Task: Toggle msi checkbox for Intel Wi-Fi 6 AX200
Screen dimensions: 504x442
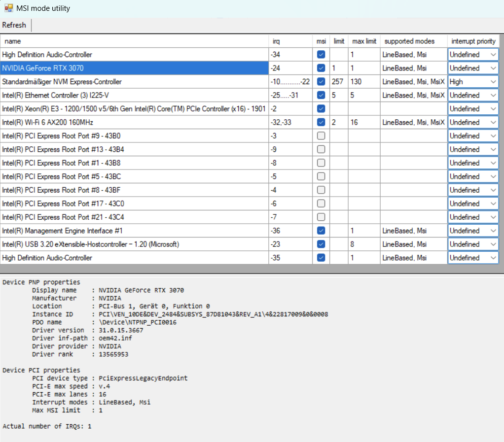Action: click(x=321, y=122)
